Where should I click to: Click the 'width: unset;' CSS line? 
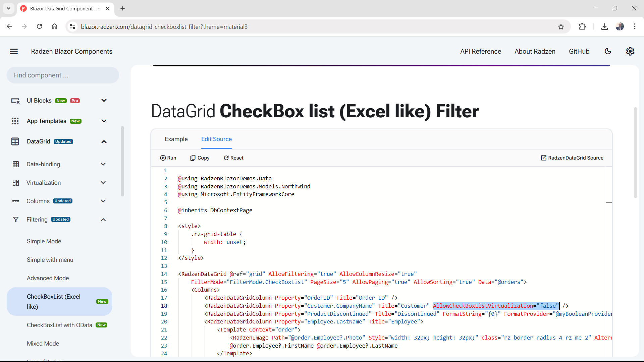coord(224,242)
